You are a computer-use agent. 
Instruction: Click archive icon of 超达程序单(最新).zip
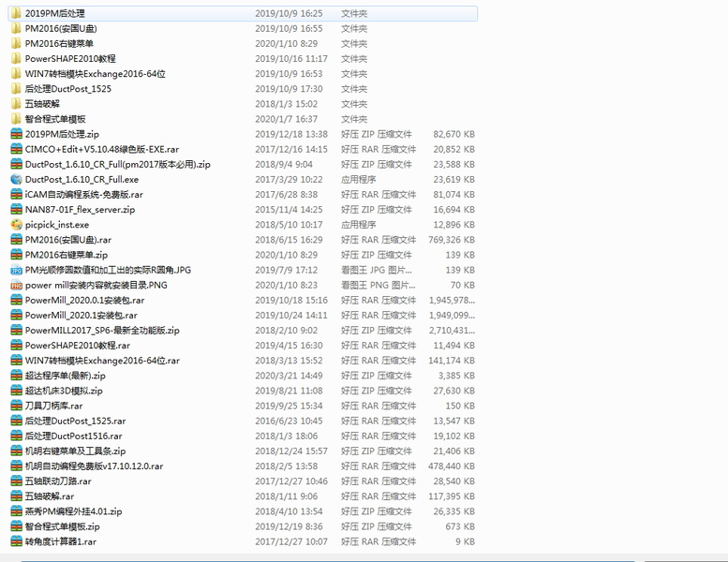click(x=16, y=376)
